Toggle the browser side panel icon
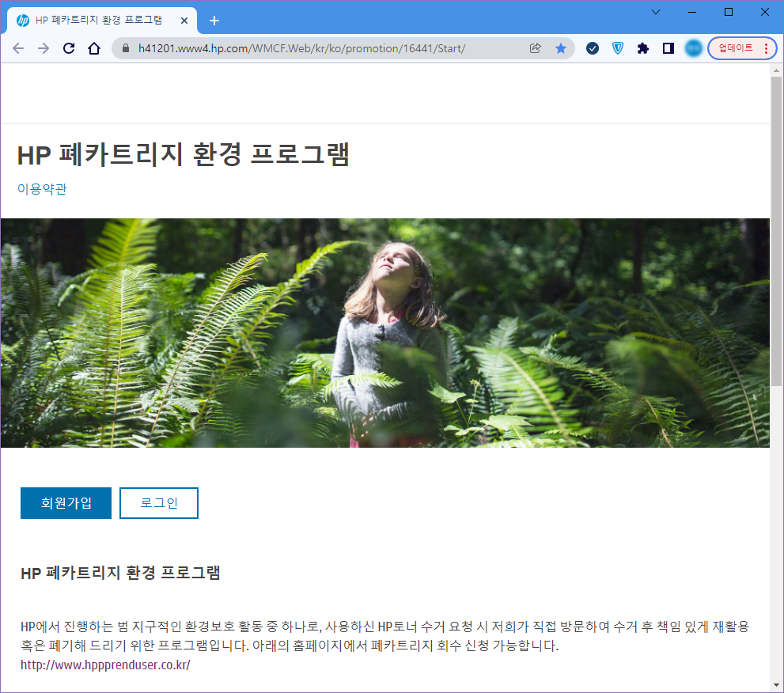The width and height of the screenshot is (784, 693). [x=668, y=48]
